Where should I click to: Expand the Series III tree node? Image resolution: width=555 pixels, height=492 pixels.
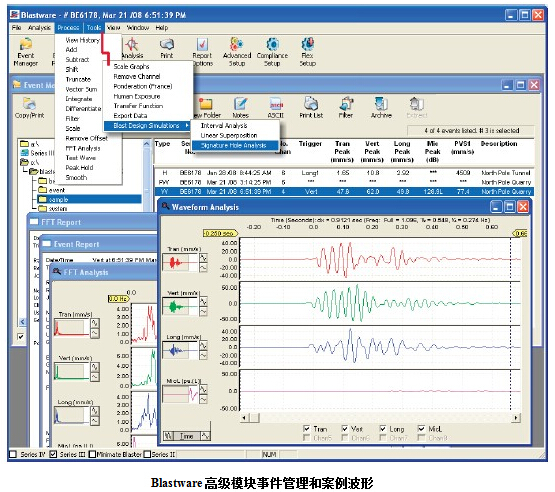click(x=37, y=153)
